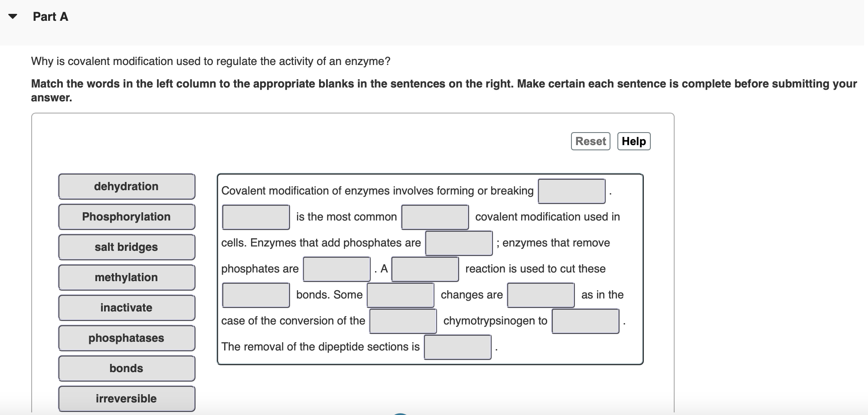The width and height of the screenshot is (868, 415).
Task: Click blank after 'forming or breaking'
Action: [x=571, y=191]
